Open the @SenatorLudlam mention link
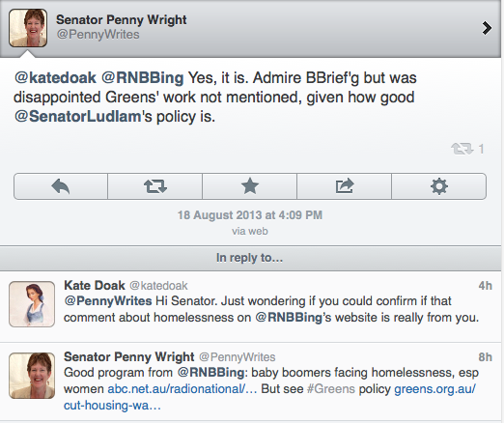 pyautogui.click(x=77, y=117)
